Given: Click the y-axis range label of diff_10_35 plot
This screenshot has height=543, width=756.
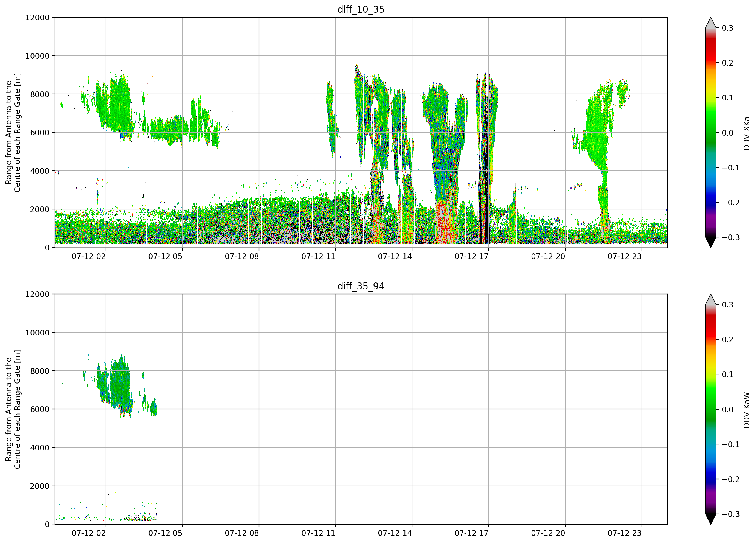Looking at the screenshot, I should (13, 133).
